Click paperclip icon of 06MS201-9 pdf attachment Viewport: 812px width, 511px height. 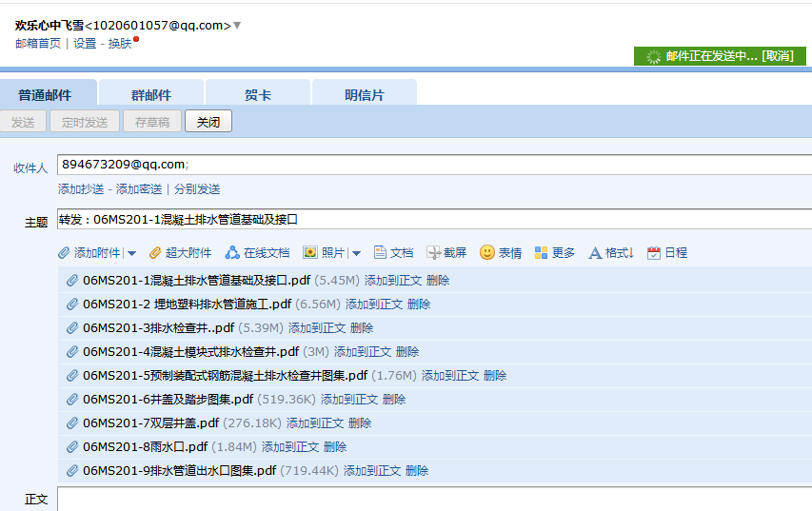[x=72, y=471]
